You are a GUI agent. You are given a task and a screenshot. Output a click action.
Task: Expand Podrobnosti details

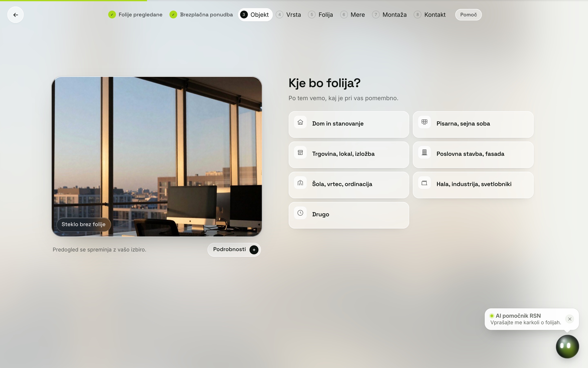tap(234, 250)
